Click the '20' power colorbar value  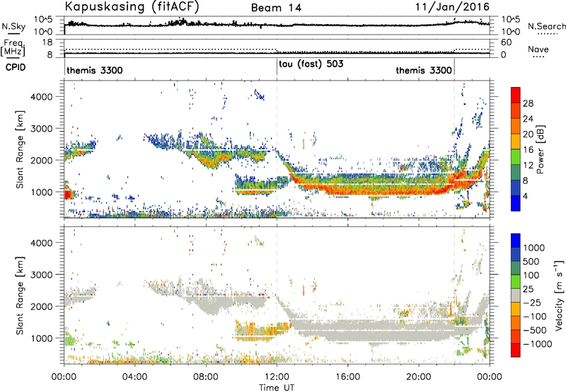(x=528, y=134)
